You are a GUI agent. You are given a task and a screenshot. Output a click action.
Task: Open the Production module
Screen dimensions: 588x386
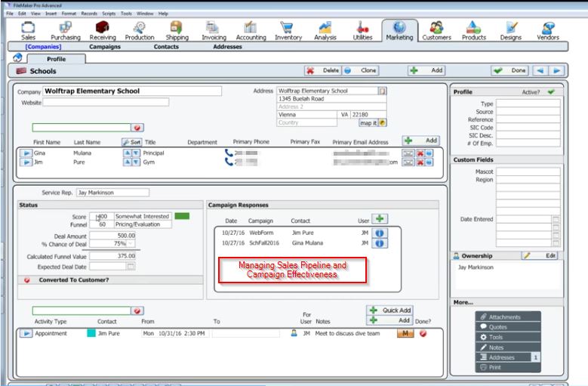[140, 31]
